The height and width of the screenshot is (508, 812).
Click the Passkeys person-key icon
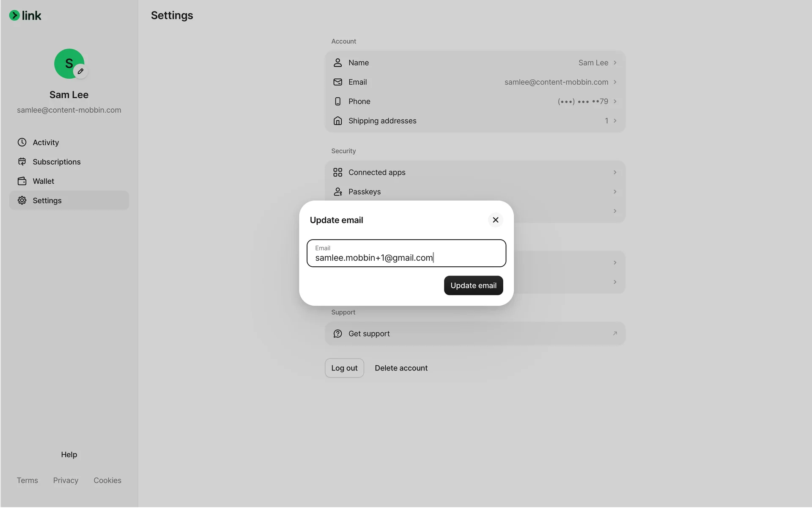(x=337, y=192)
